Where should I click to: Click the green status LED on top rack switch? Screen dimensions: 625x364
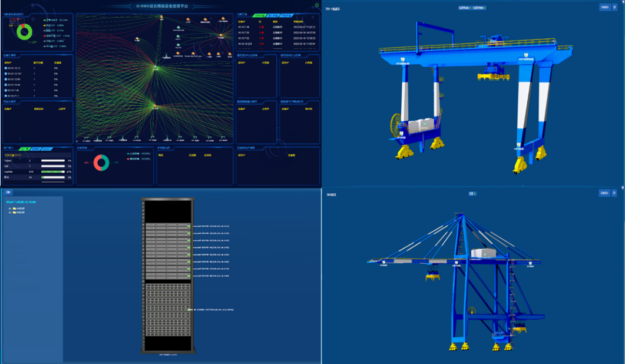click(189, 226)
